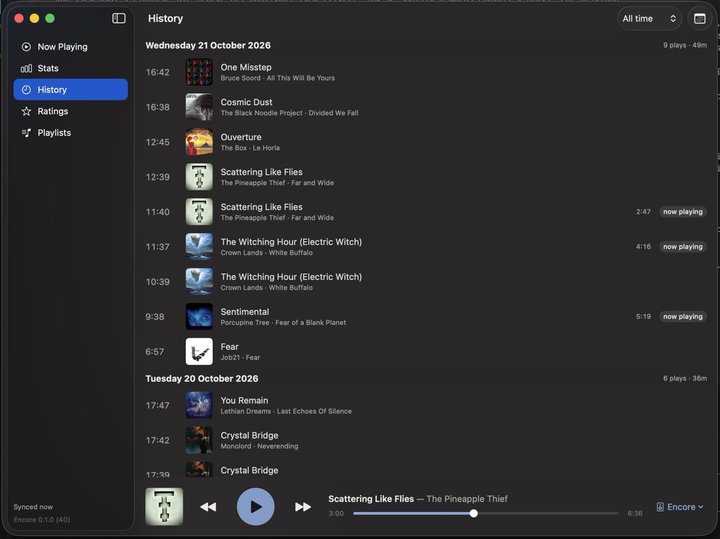720x539 pixels.
Task: Click the Now Playing play-circle icon
Action: tap(26, 47)
